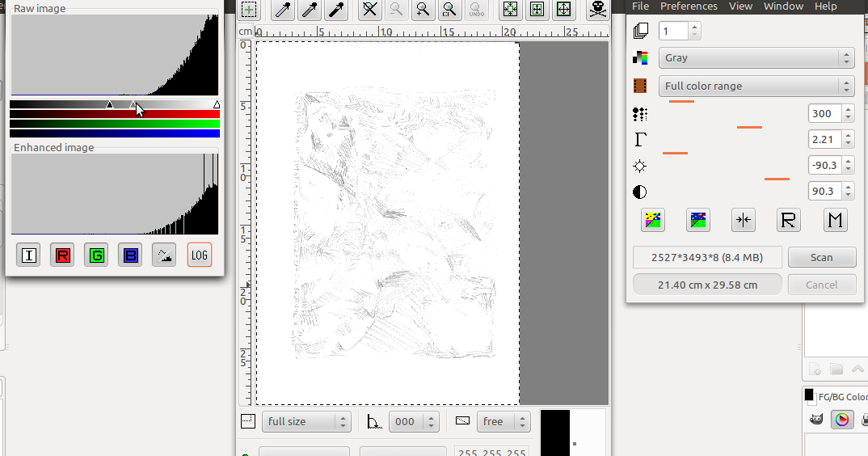Click the GIMP Wilber icon below FG/BG Color

point(816,420)
